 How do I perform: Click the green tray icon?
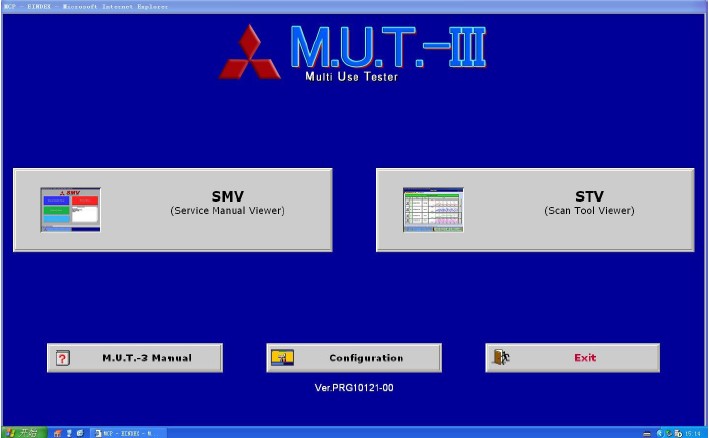coord(669,433)
